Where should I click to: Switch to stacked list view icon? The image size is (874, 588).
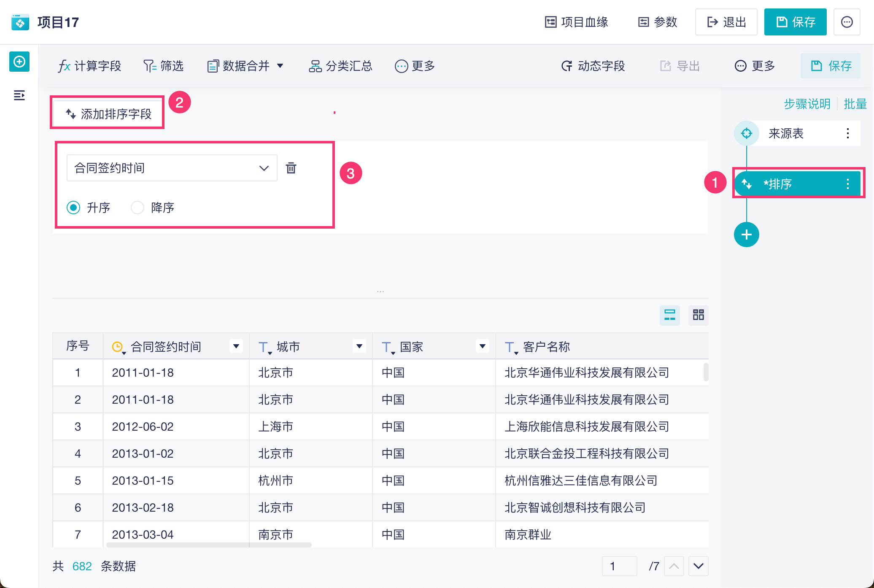[669, 315]
